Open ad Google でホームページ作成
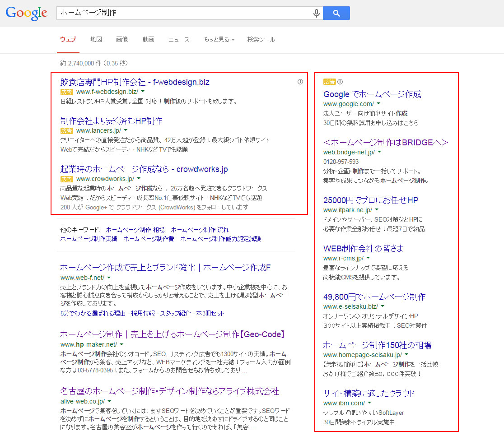Screen dimensions: 504x436 372,94
